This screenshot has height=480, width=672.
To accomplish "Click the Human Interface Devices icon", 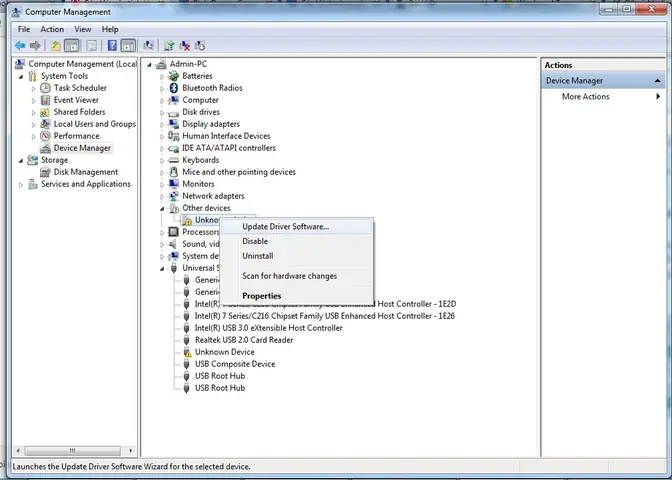I will click(x=174, y=136).
